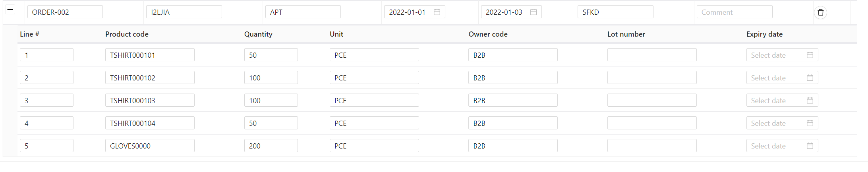
Task: Collapse the ORDER-002 order row
Action: pos(10,10)
